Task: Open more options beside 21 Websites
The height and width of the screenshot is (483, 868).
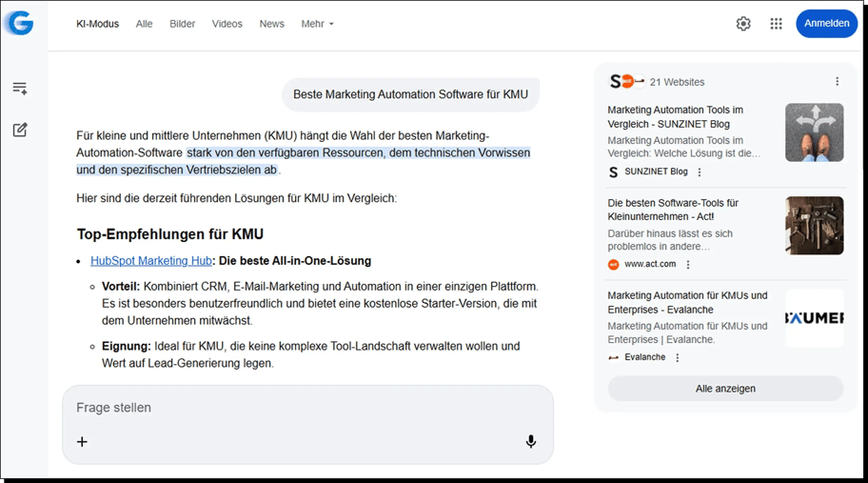Action: pyautogui.click(x=837, y=81)
